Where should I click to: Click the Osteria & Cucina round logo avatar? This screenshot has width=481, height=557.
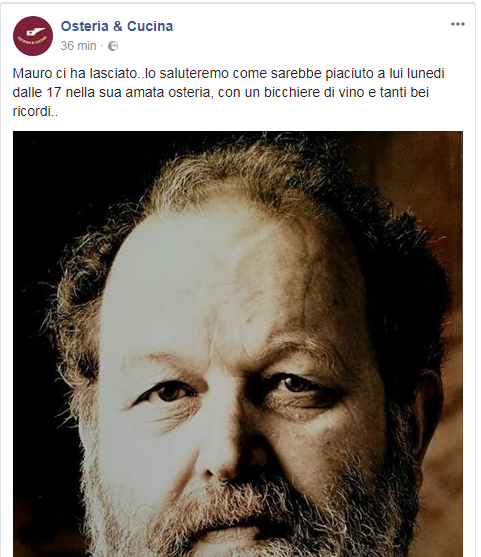tap(33, 36)
